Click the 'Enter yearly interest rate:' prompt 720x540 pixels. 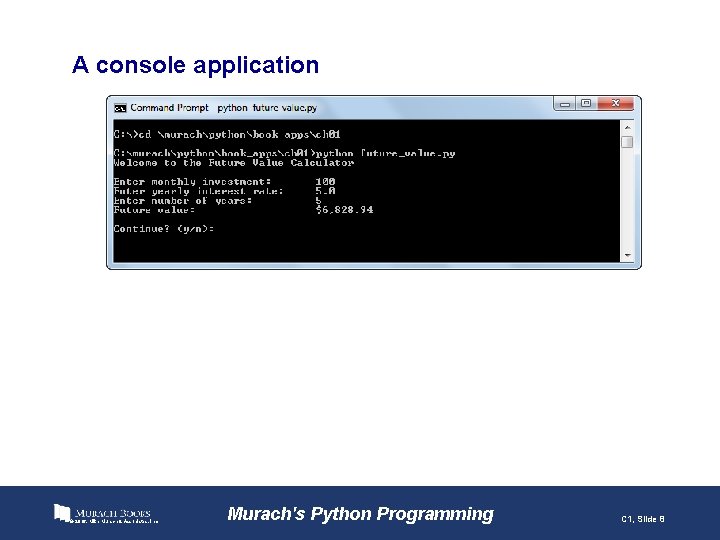coord(198,191)
